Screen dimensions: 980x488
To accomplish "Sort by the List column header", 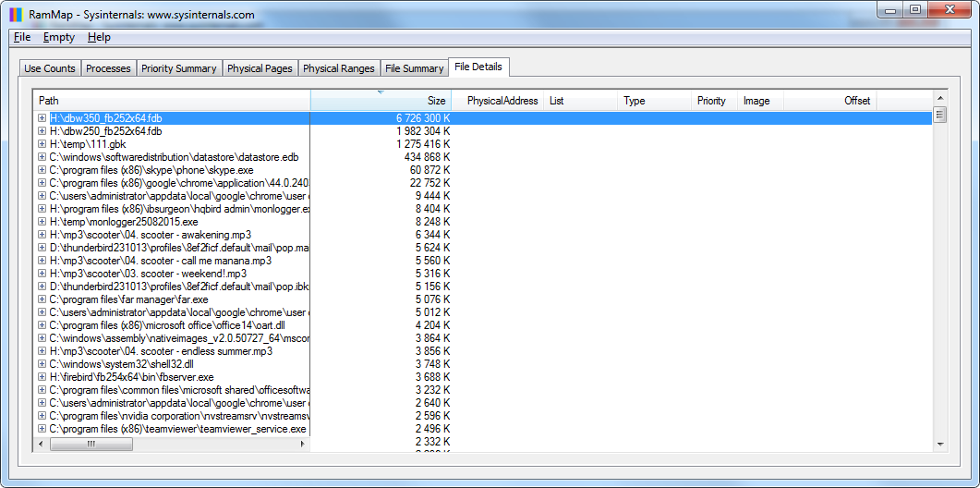I will point(581,100).
